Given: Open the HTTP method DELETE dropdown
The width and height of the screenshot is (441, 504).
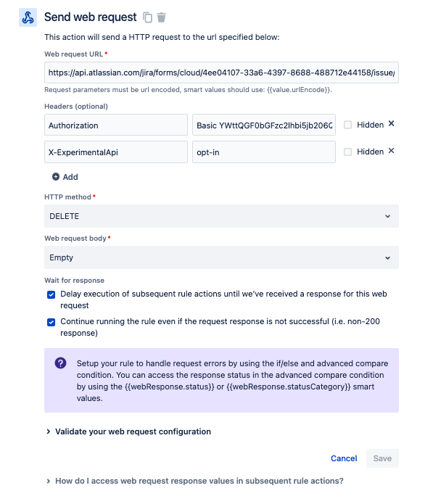Looking at the screenshot, I should (221, 216).
